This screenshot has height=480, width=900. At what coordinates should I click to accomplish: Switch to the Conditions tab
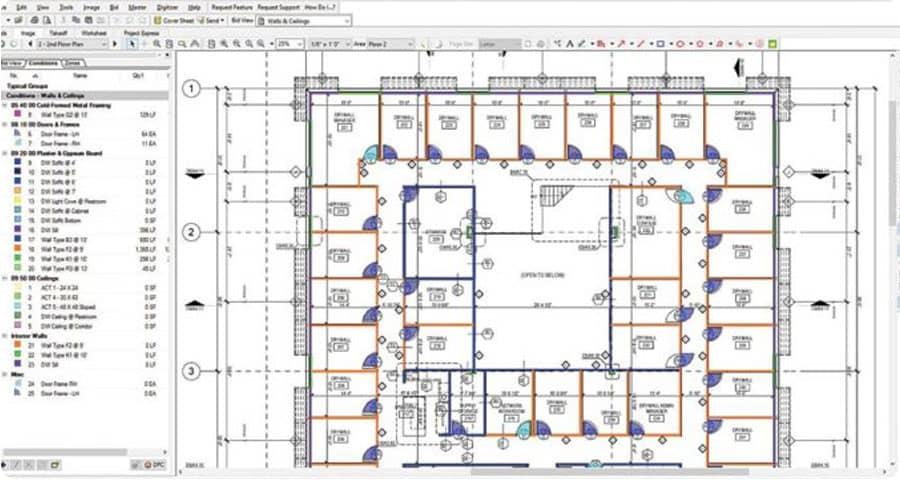(43, 63)
